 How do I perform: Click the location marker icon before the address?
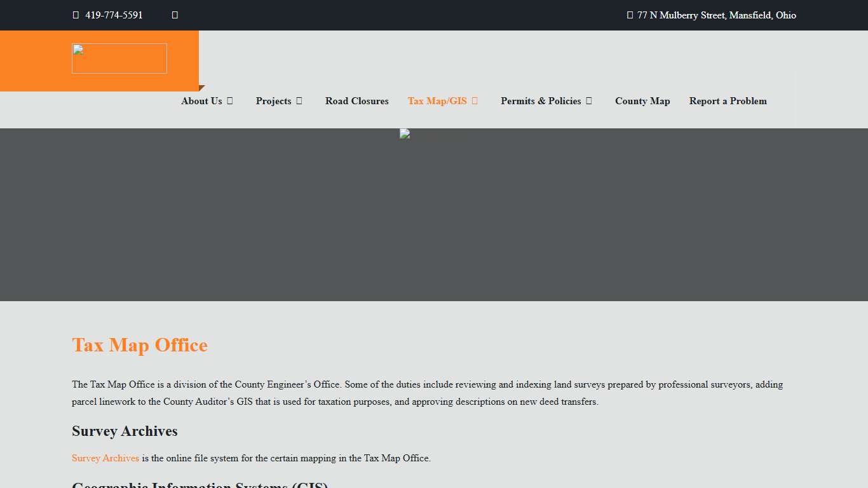630,15
